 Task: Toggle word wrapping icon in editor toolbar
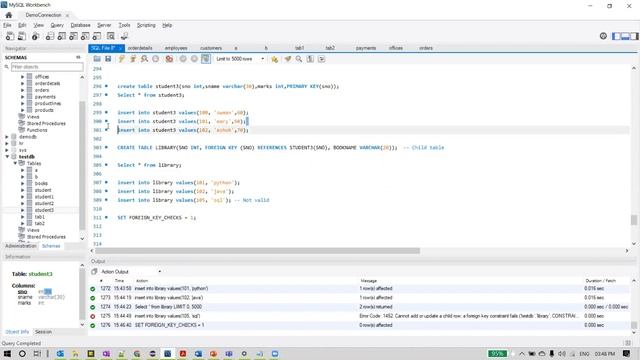point(322,59)
